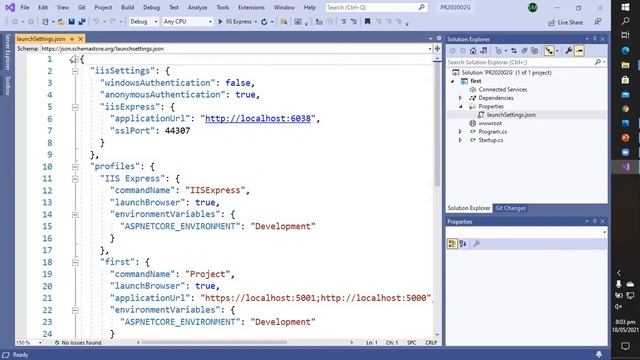
Task: Click the editor horizontal scrollbar thumb
Action: click(x=215, y=342)
